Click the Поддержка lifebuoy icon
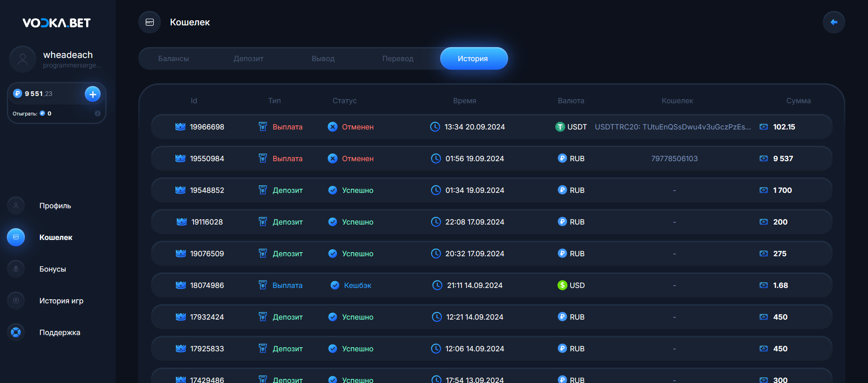The image size is (868, 383). 16,332
